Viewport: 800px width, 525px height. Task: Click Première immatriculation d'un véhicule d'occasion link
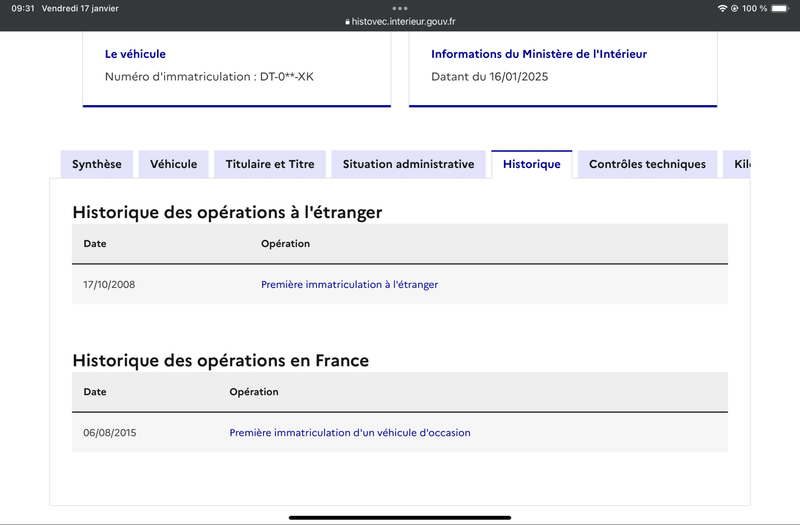pos(350,432)
